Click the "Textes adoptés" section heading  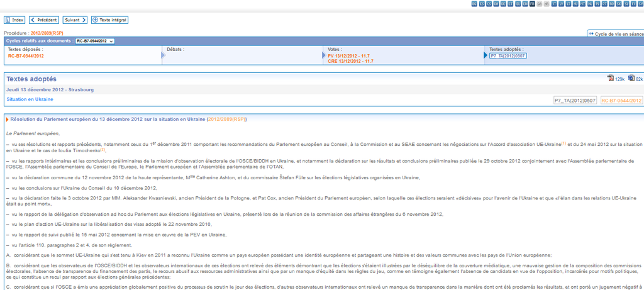coord(31,79)
